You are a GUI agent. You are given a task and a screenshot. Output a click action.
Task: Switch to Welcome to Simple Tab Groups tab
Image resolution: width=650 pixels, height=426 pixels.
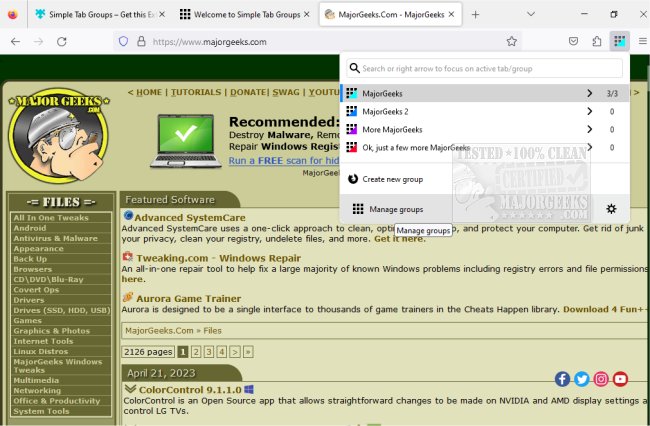click(x=245, y=15)
